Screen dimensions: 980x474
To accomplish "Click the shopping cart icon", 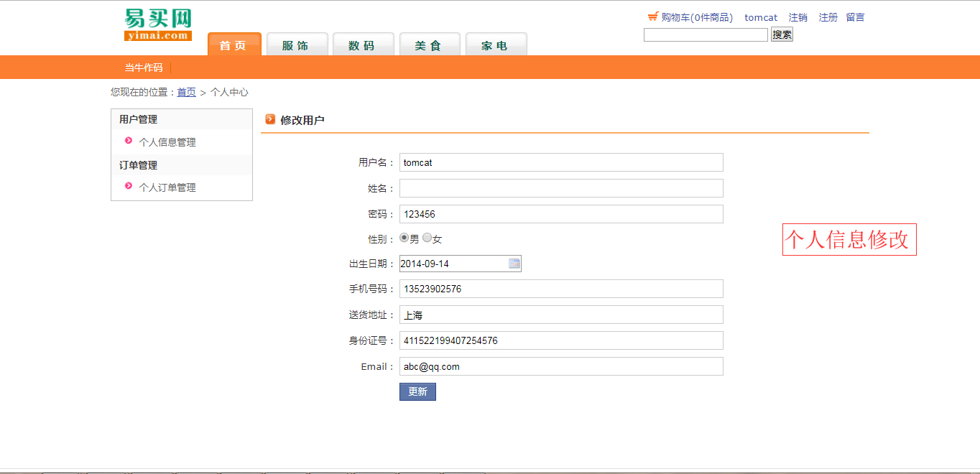I will [652, 17].
